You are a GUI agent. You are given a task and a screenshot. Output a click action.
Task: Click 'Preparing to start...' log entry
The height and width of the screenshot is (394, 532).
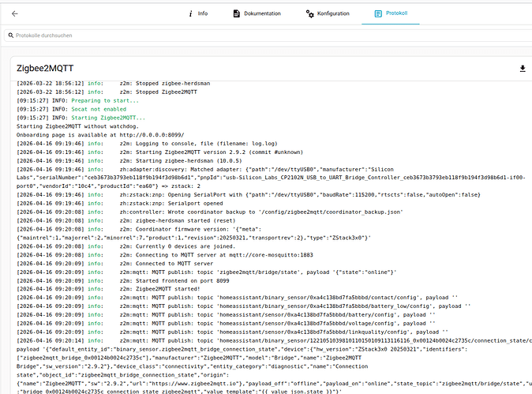point(77,101)
